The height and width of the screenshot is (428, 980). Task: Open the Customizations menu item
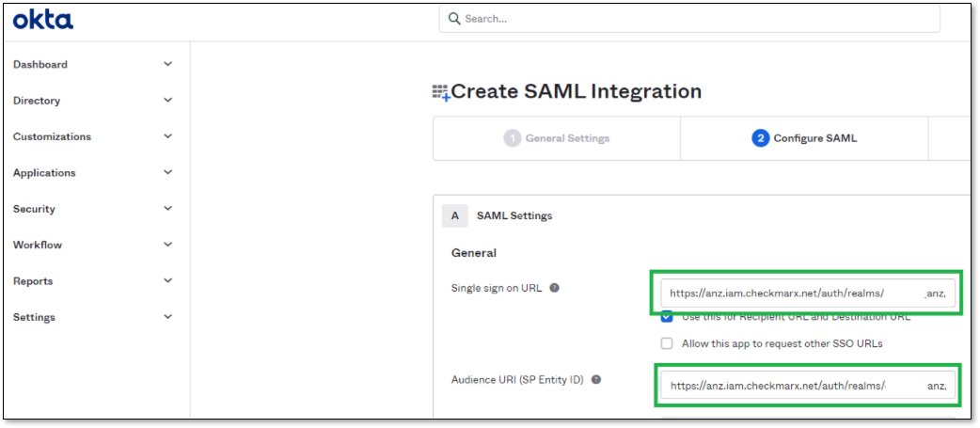tap(52, 136)
